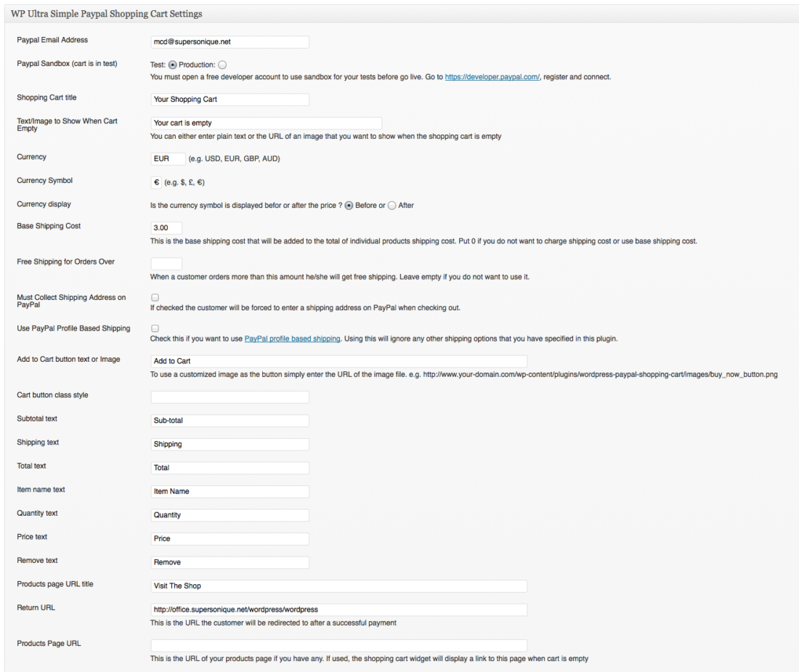The width and height of the screenshot is (799, 672).
Task: Choose After for currency symbol display
Action: click(x=392, y=206)
